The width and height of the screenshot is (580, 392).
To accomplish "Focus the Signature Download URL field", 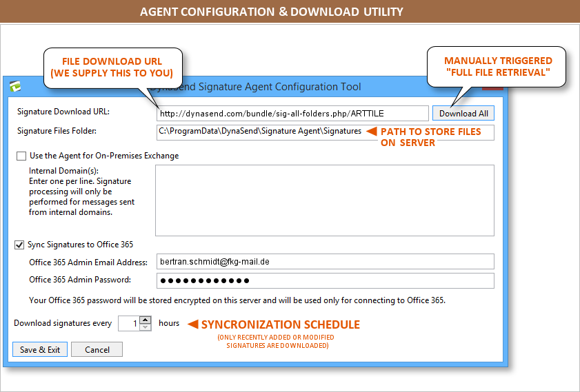I will click(x=292, y=114).
